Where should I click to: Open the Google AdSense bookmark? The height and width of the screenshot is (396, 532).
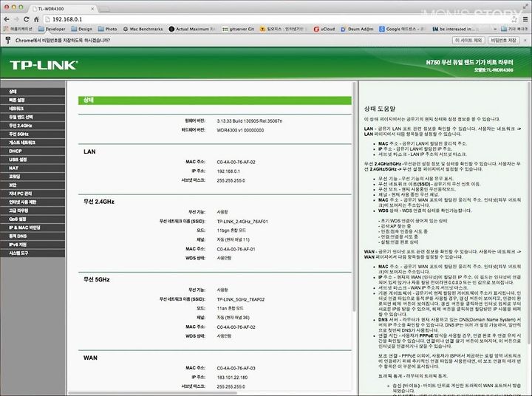tap(403, 29)
